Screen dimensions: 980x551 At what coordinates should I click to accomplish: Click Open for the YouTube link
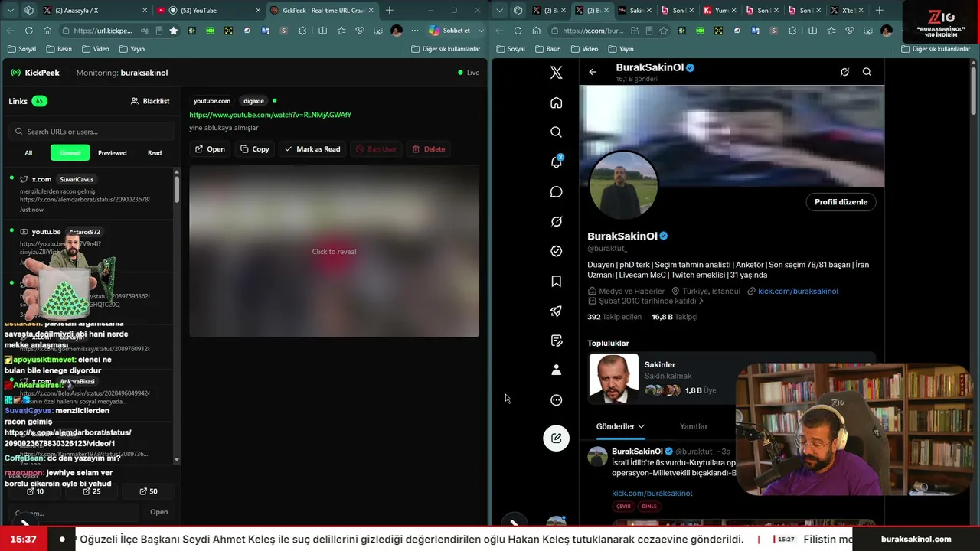(210, 149)
